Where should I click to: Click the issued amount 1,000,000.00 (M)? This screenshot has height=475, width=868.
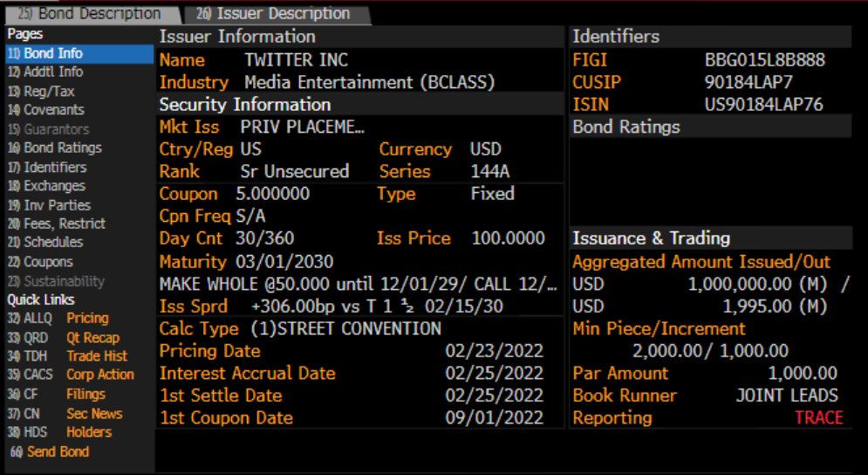pos(757,285)
